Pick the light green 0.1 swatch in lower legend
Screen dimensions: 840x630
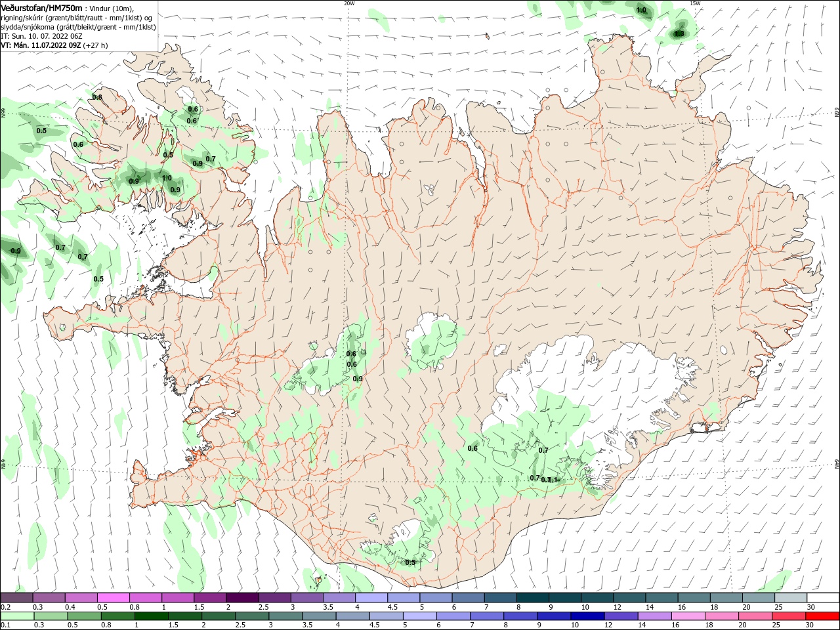pos(17,616)
